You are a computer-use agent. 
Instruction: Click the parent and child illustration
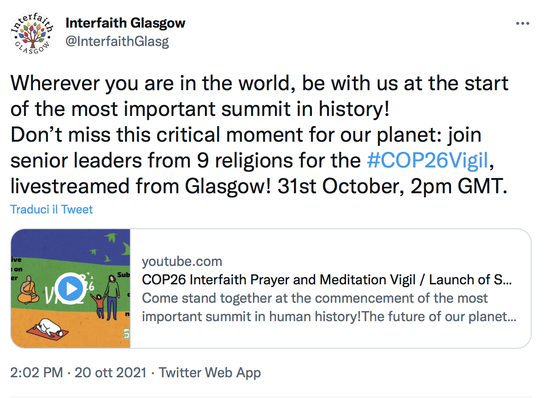tap(107, 298)
